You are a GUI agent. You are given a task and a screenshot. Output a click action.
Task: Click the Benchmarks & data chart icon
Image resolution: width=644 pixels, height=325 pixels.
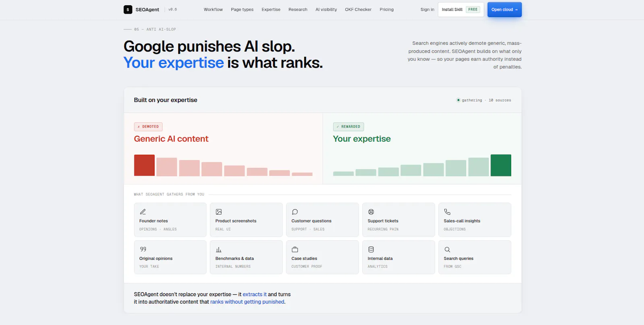tap(219, 249)
